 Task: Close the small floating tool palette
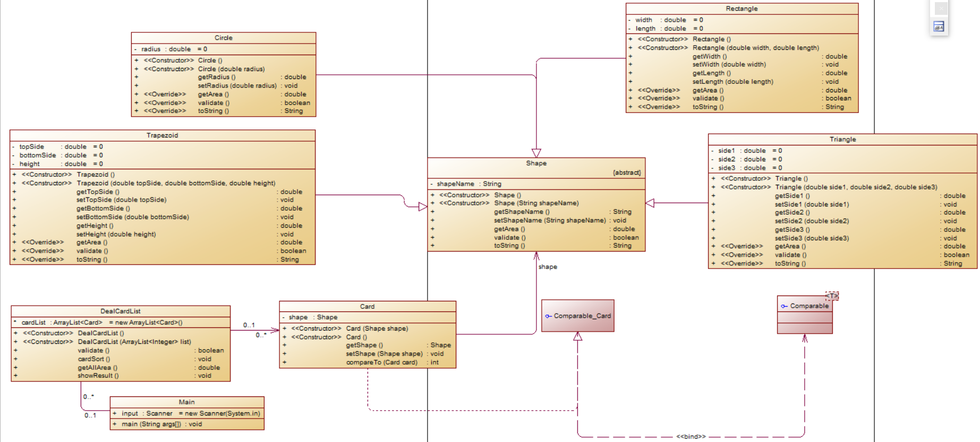[x=941, y=8]
